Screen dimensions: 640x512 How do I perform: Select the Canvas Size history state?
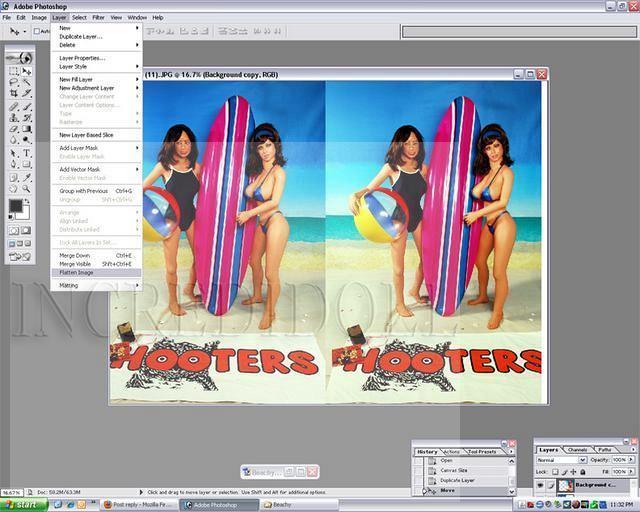[x=465, y=471]
